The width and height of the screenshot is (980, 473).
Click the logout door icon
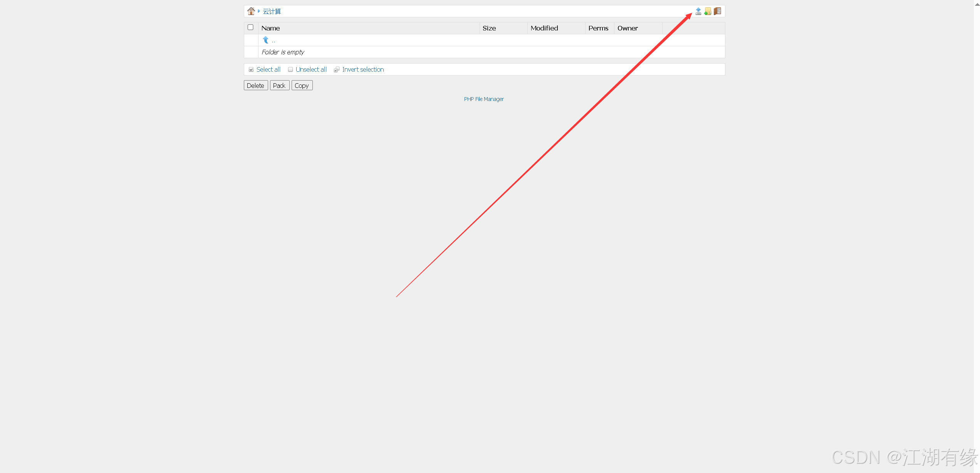[717, 11]
